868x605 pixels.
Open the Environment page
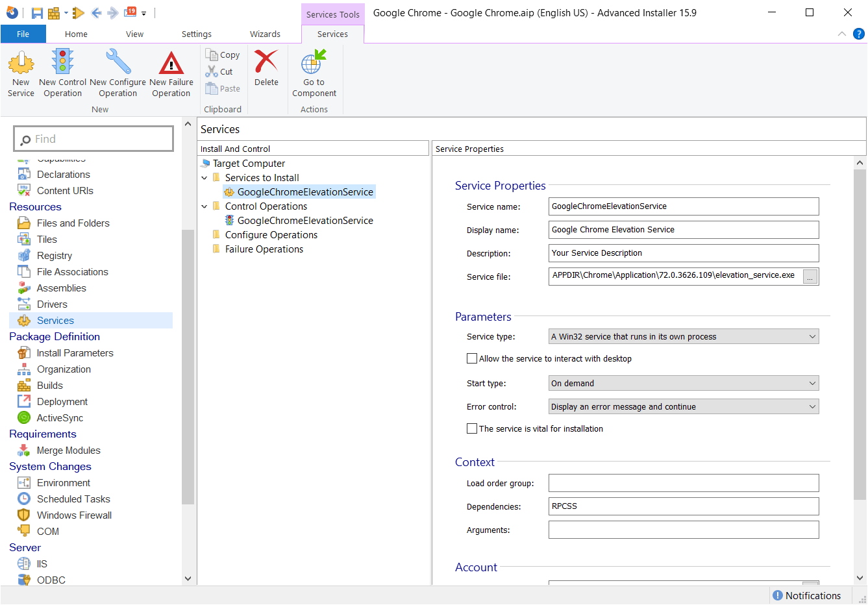[x=64, y=482]
